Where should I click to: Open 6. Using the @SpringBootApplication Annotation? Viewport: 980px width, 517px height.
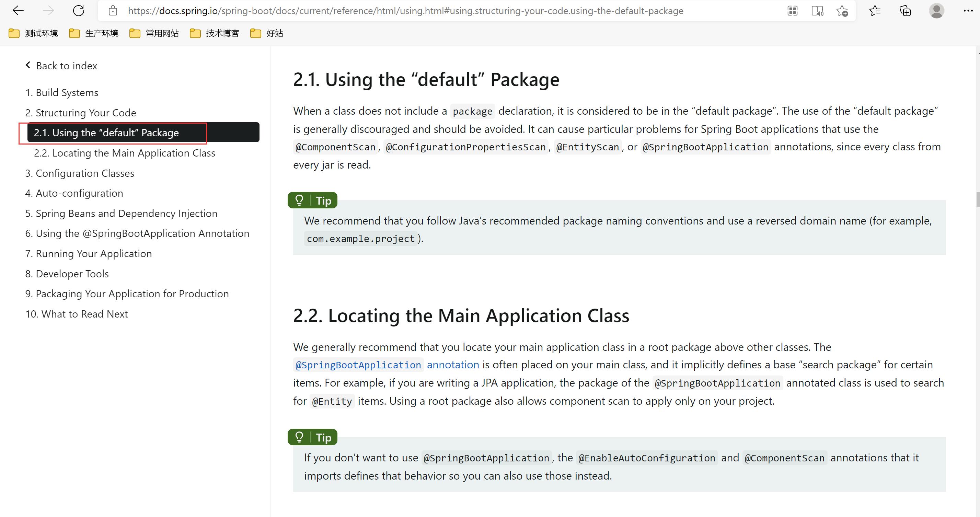137,233
